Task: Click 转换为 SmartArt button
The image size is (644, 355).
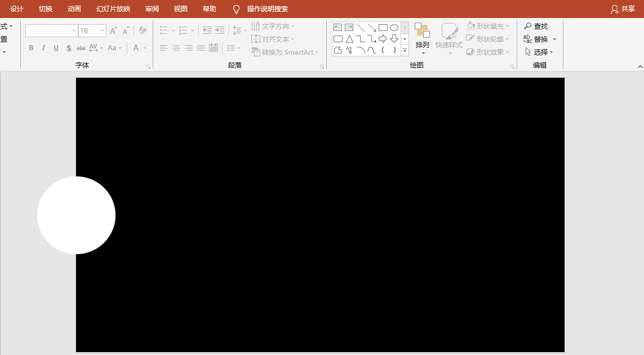Action: coord(285,52)
